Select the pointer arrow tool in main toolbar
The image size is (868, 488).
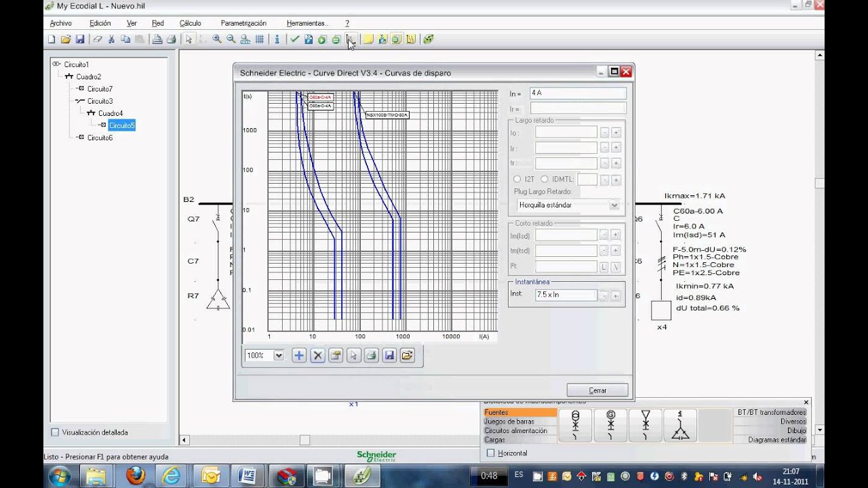pos(189,39)
